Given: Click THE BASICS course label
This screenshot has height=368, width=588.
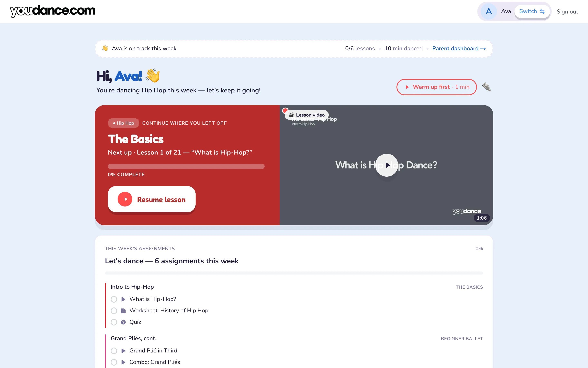Looking at the screenshot, I should 469,287.
